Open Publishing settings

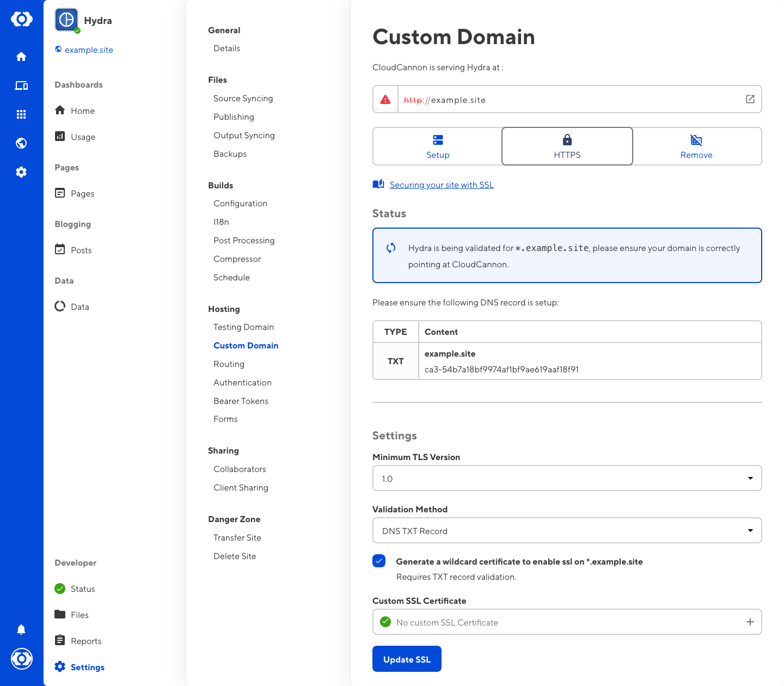tap(234, 117)
